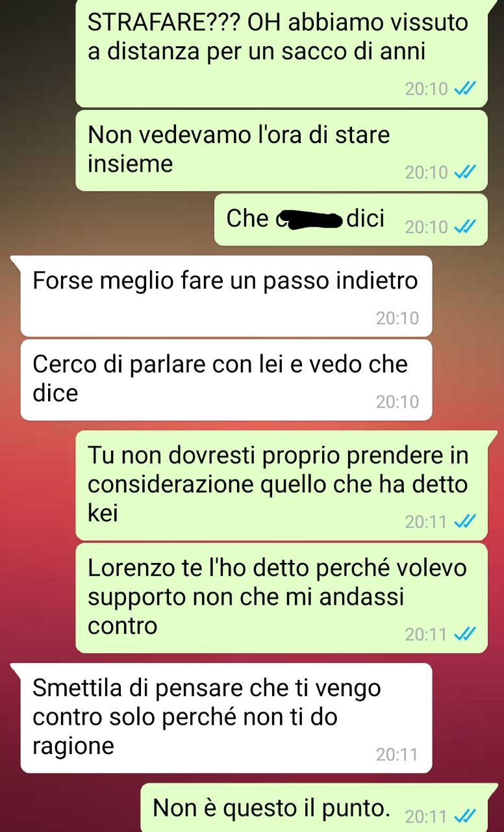504x832 pixels.
Task: Select 'Tu non dovresti proprio prendere' message bubble
Action: coord(281,485)
